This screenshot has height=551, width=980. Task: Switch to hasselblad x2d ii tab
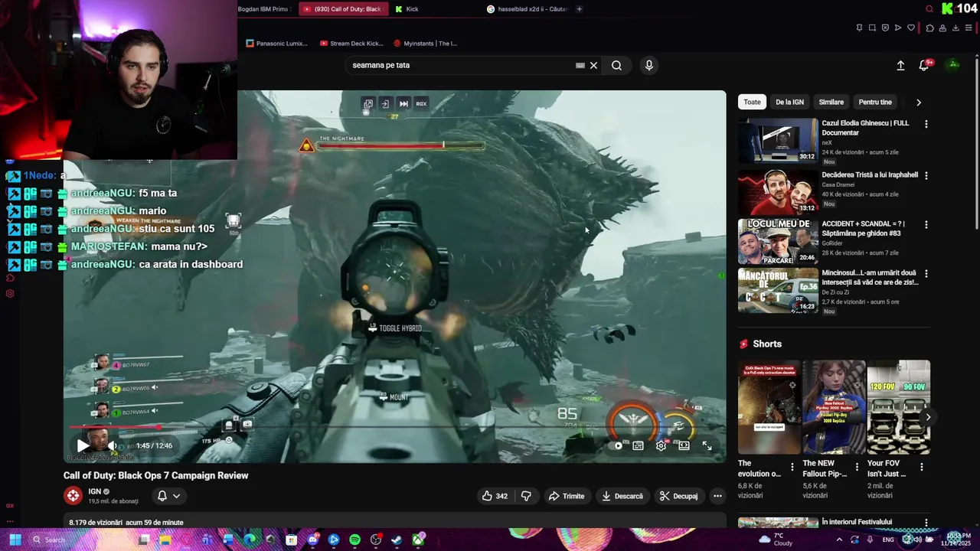pyautogui.click(x=528, y=9)
